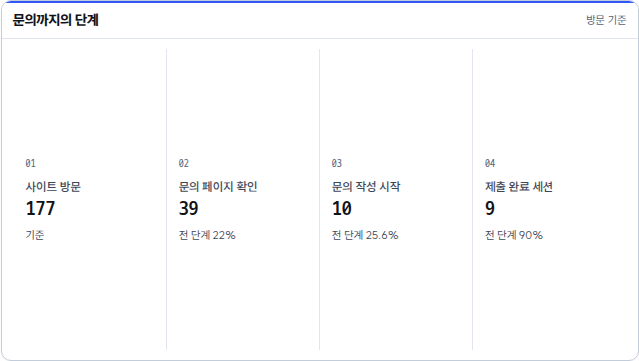Click the 전 단계 90% rate

tap(514, 235)
